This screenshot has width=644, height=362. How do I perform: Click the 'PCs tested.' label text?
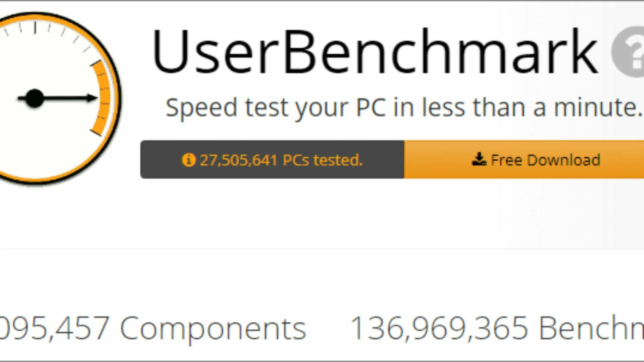click(x=323, y=160)
